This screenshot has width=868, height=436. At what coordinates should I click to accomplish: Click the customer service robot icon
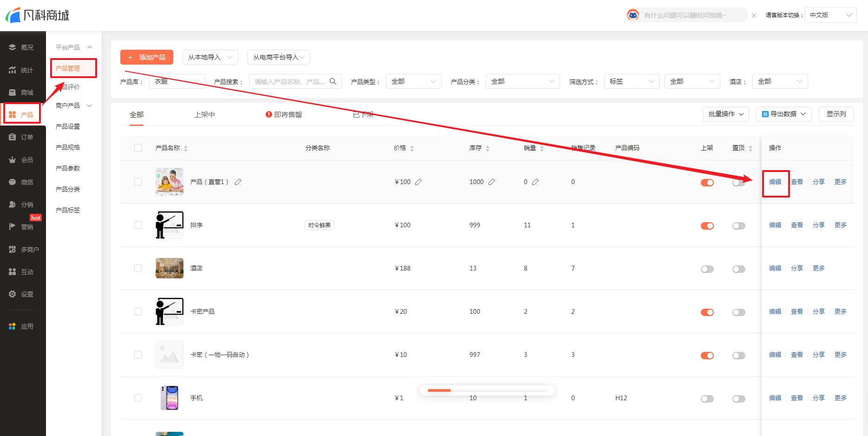coord(633,15)
